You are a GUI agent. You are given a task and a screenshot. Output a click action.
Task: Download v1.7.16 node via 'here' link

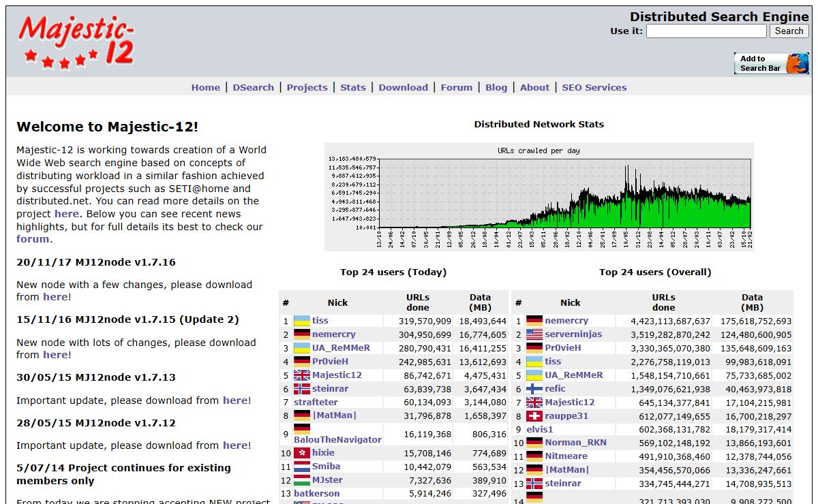point(55,297)
